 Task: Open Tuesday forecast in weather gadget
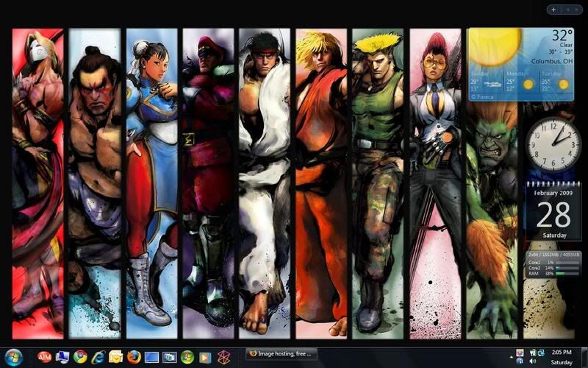[x=556, y=82]
